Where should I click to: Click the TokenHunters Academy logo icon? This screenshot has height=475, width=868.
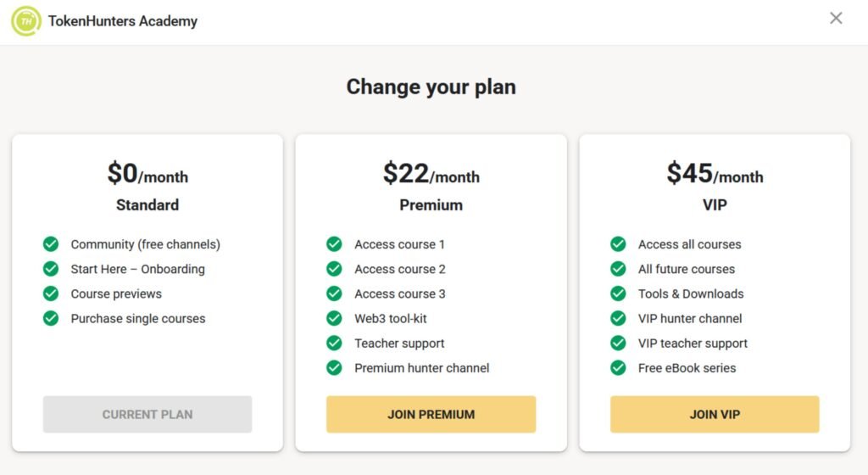coord(26,20)
